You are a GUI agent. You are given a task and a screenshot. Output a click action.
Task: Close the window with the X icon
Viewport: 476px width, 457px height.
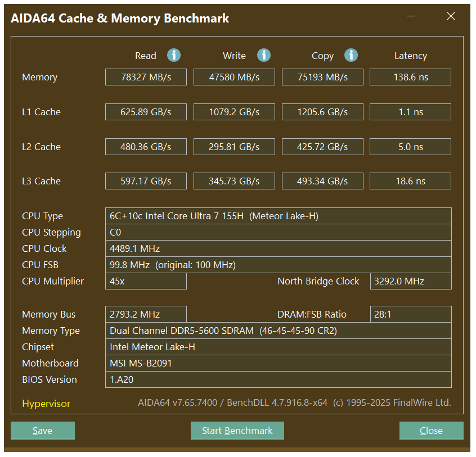pyautogui.click(x=451, y=16)
